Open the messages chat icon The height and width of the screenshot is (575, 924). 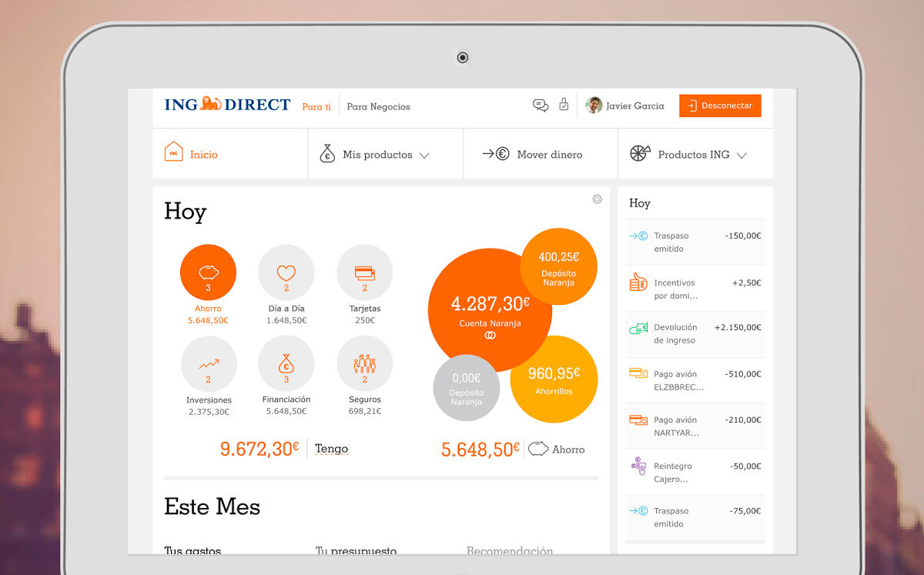coord(541,105)
